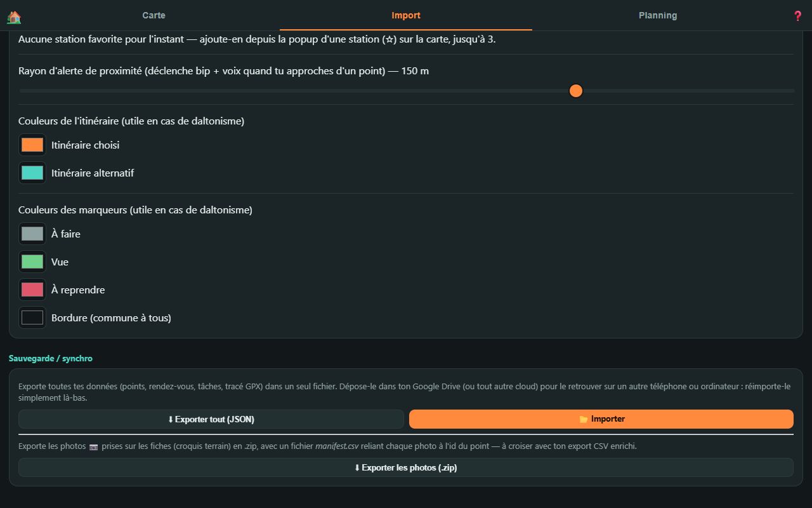Click the proximity radius slider handle
The width and height of the screenshot is (812, 508).
pos(576,91)
